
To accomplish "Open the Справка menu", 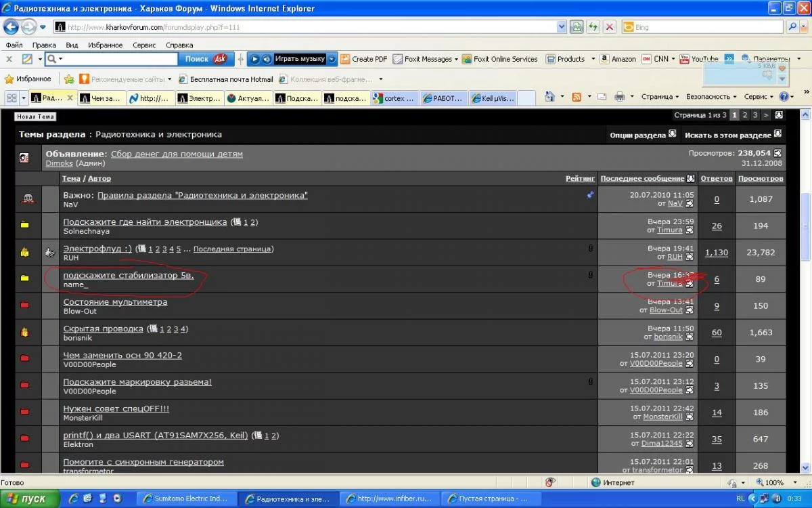I will point(179,45).
